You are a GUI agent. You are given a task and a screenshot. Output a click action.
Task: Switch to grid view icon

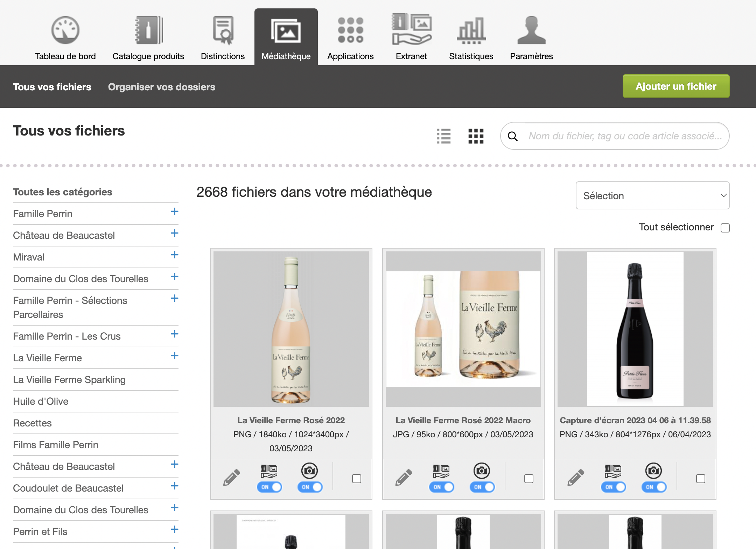(476, 136)
